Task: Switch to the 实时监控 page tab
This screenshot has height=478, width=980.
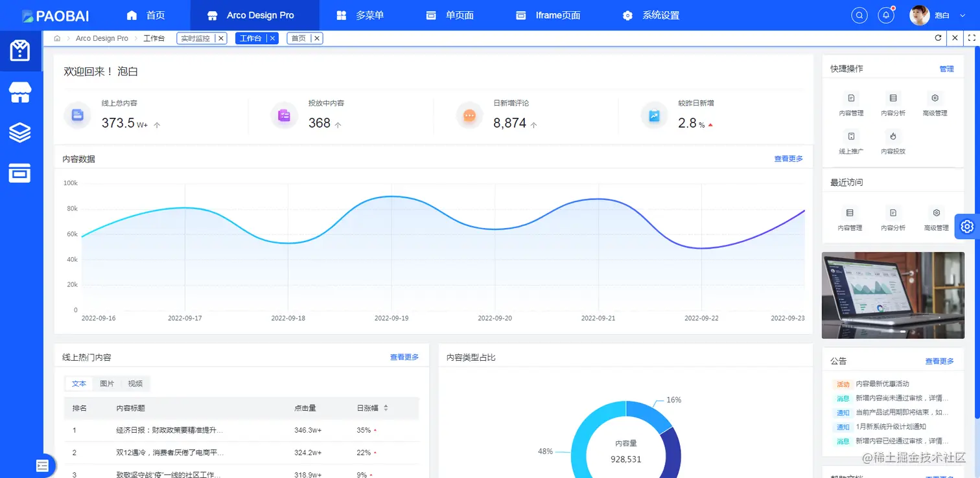Action: 195,38
